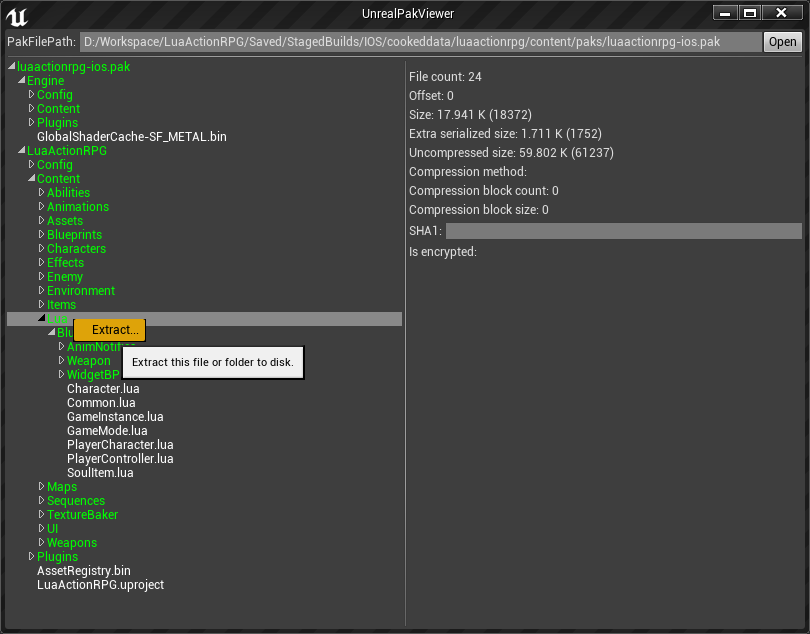Select LuaActionRPG.uproject file
The height and width of the screenshot is (634, 810).
point(100,584)
